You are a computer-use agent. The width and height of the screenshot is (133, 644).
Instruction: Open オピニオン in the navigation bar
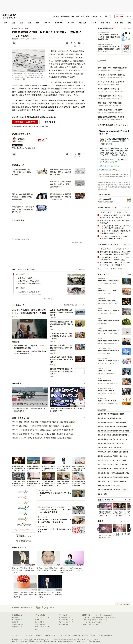click(x=59, y=23)
